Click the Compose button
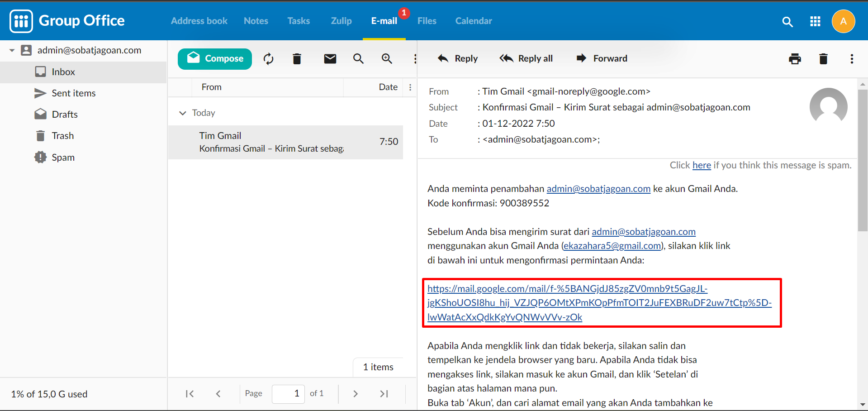This screenshot has height=411, width=868. [215, 59]
